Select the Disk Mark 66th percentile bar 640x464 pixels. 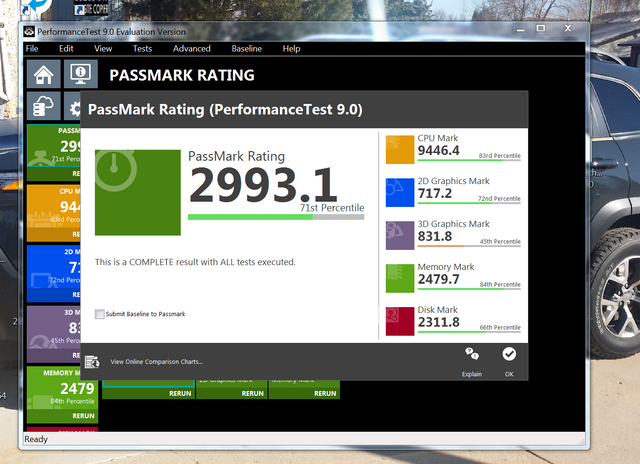pos(469,331)
